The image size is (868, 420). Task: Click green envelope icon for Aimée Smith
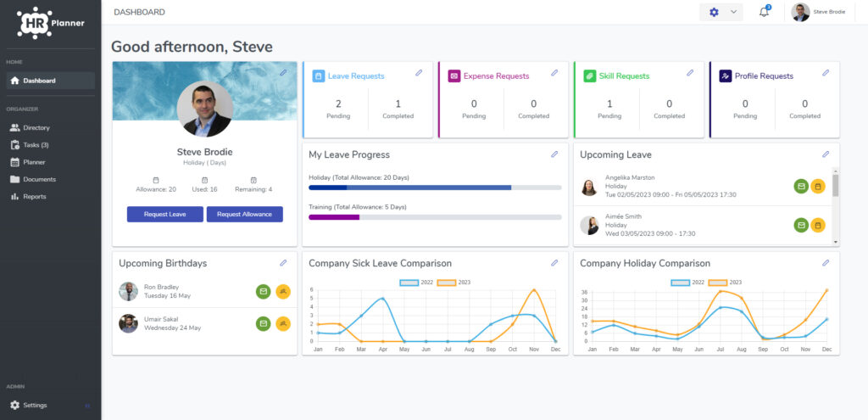tap(801, 225)
